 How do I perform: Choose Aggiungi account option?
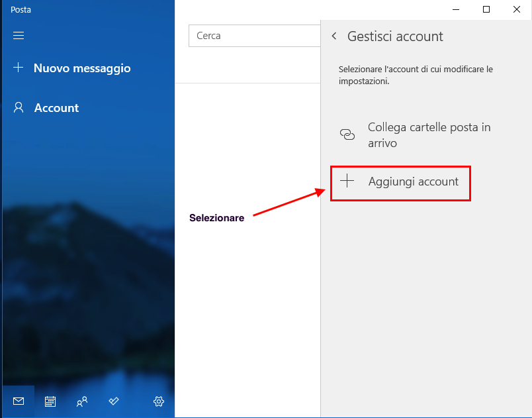click(x=413, y=182)
